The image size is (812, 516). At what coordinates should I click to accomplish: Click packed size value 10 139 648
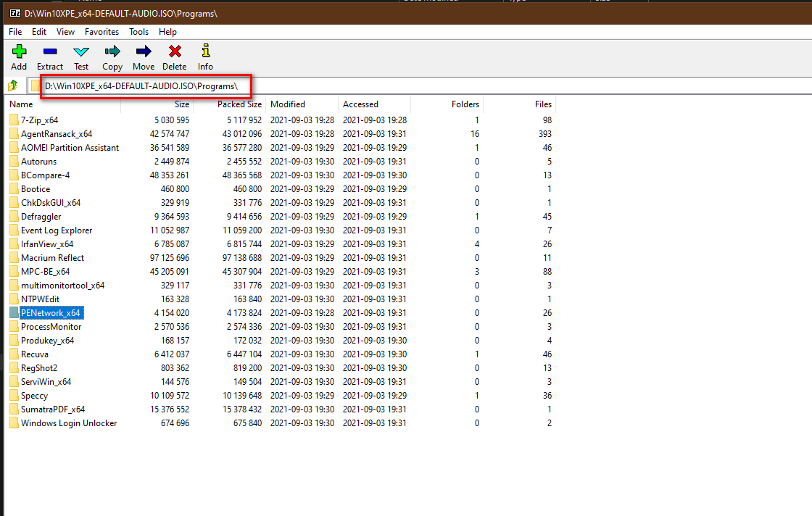tap(242, 396)
